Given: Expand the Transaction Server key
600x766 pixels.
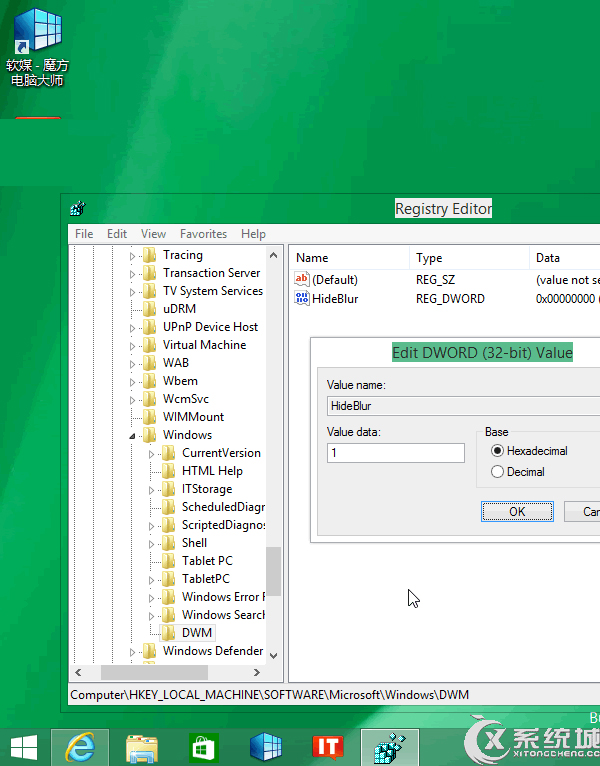Looking at the screenshot, I should 132,274.
